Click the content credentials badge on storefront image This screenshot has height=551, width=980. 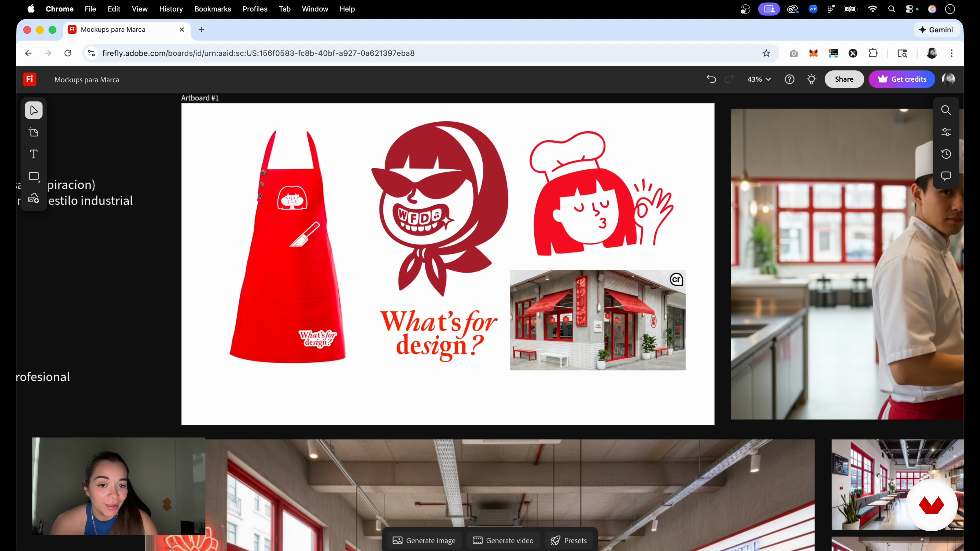[676, 280]
